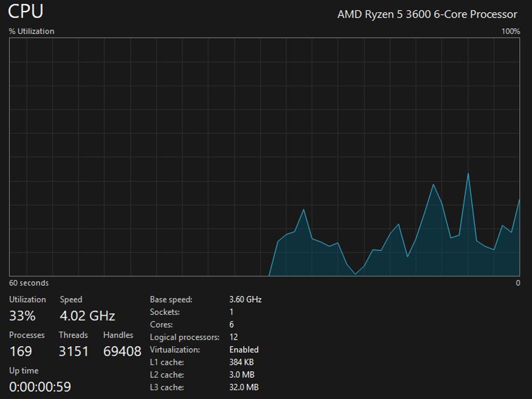Select the 4.02 GHz speed value
This screenshot has height=399, width=532.
tap(87, 316)
